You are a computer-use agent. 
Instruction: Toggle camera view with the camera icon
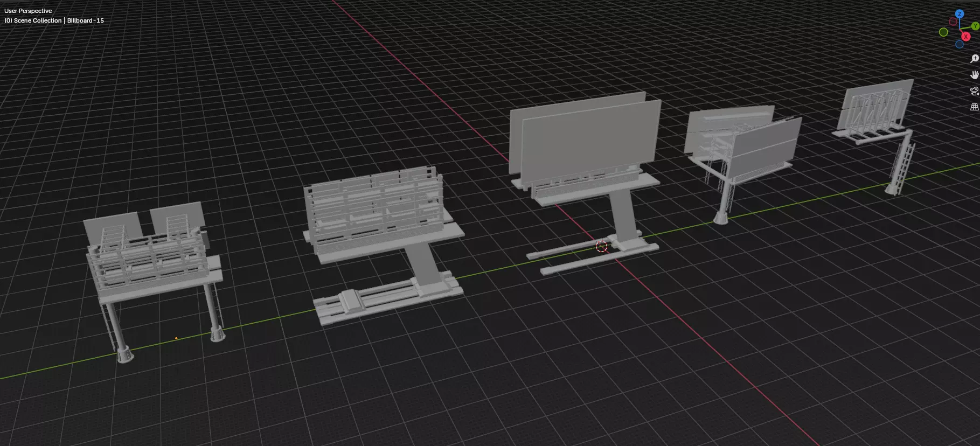[x=974, y=91]
